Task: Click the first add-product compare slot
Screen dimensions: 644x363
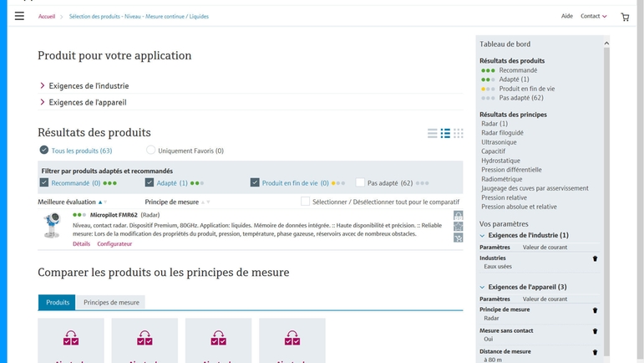Action: tap(71, 340)
